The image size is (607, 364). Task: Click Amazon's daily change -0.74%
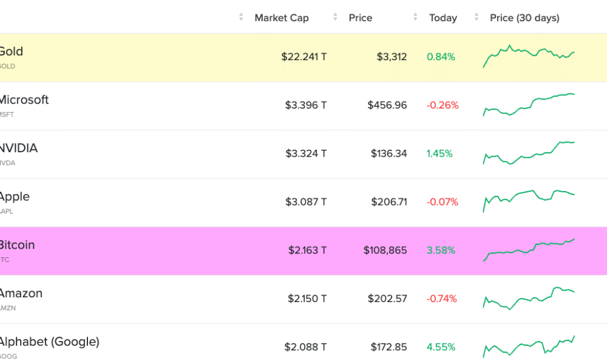click(442, 298)
